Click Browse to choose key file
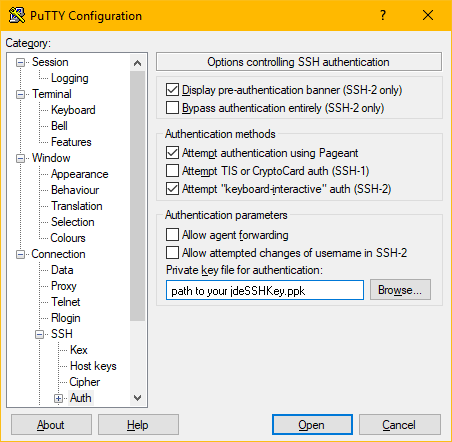The image size is (452, 442). click(x=400, y=290)
